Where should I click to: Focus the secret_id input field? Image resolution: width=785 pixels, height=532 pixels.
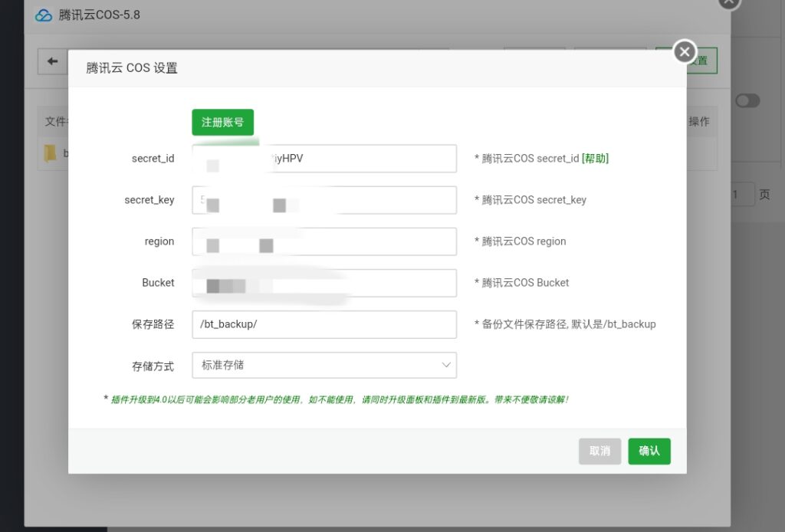[x=324, y=159]
